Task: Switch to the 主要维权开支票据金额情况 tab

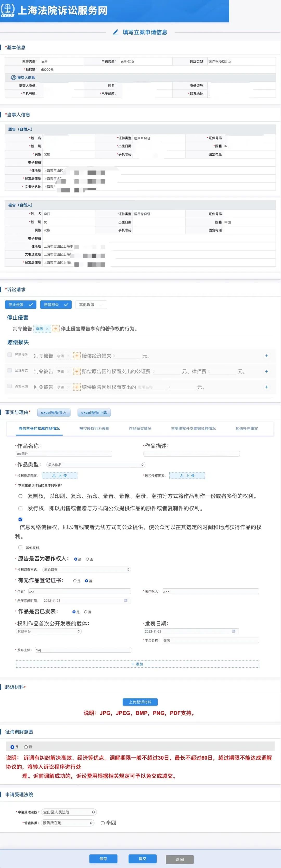Action: [193, 429]
